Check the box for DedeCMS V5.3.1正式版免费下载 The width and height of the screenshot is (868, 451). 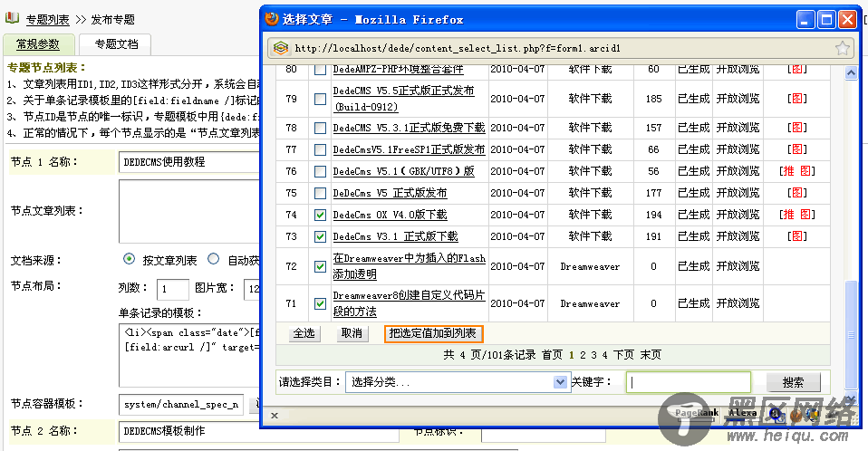320,128
